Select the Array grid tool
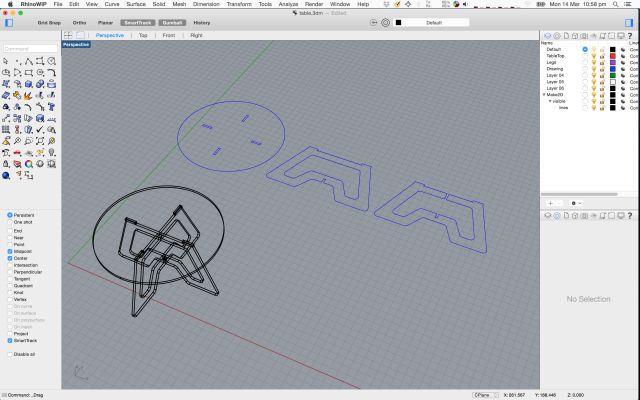This screenshot has height=400, width=640. point(6,130)
